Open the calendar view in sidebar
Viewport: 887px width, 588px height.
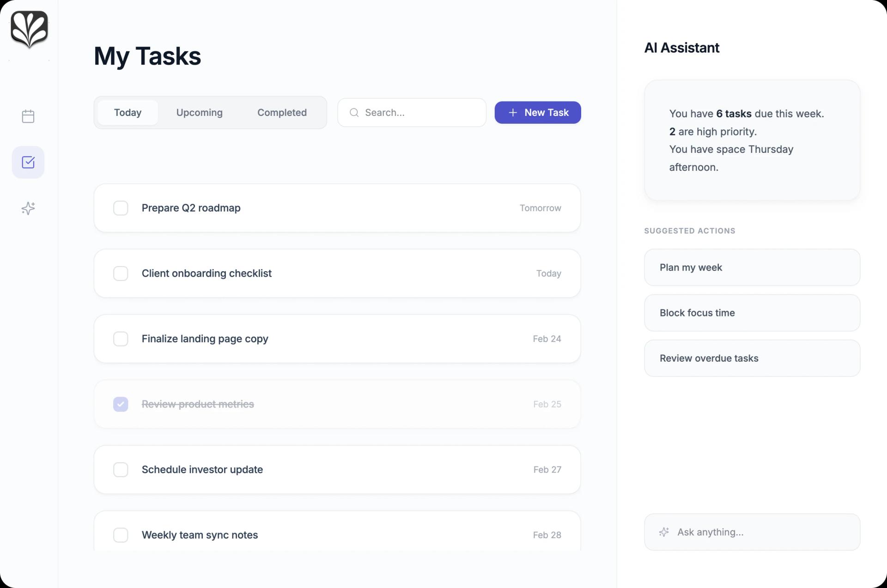coord(28,116)
